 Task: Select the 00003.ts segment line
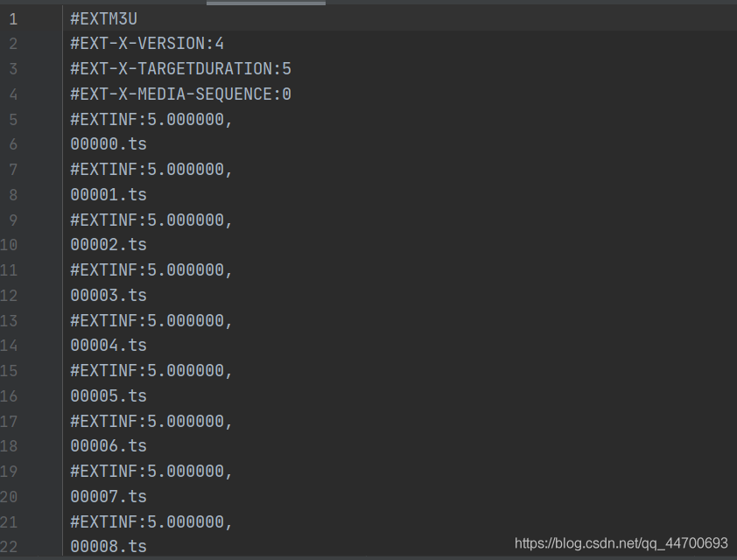pos(109,296)
